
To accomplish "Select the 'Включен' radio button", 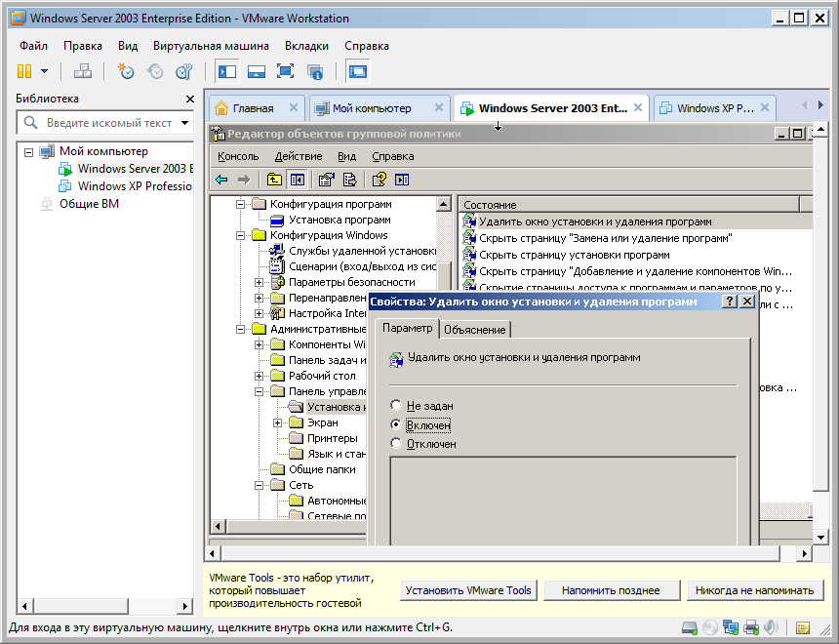I will pyautogui.click(x=396, y=424).
